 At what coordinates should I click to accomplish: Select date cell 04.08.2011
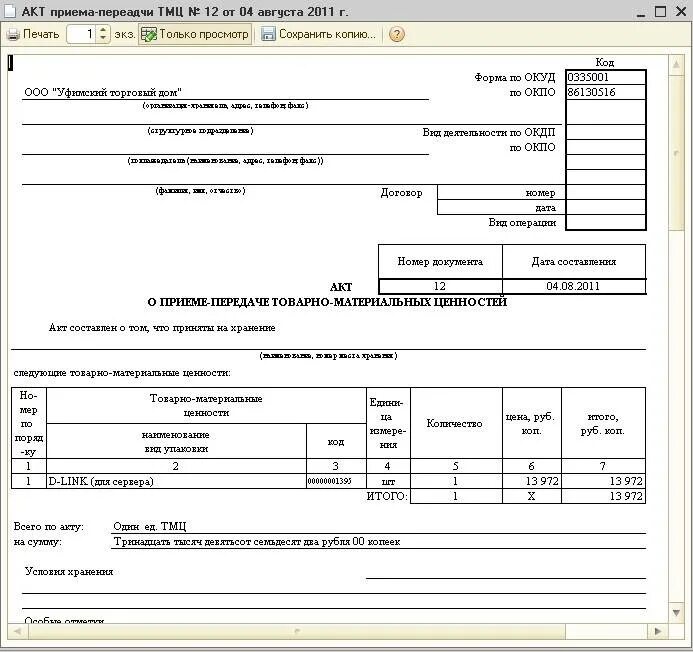574,286
